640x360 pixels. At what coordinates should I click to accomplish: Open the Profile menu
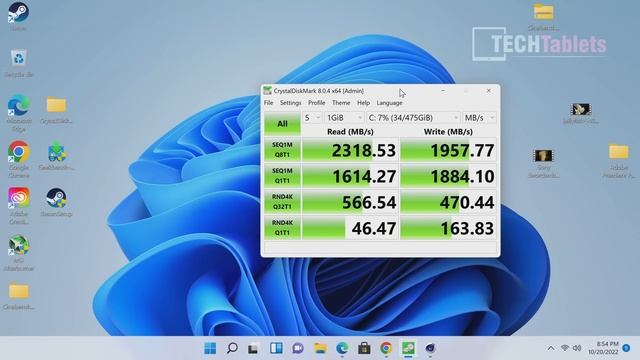point(316,103)
